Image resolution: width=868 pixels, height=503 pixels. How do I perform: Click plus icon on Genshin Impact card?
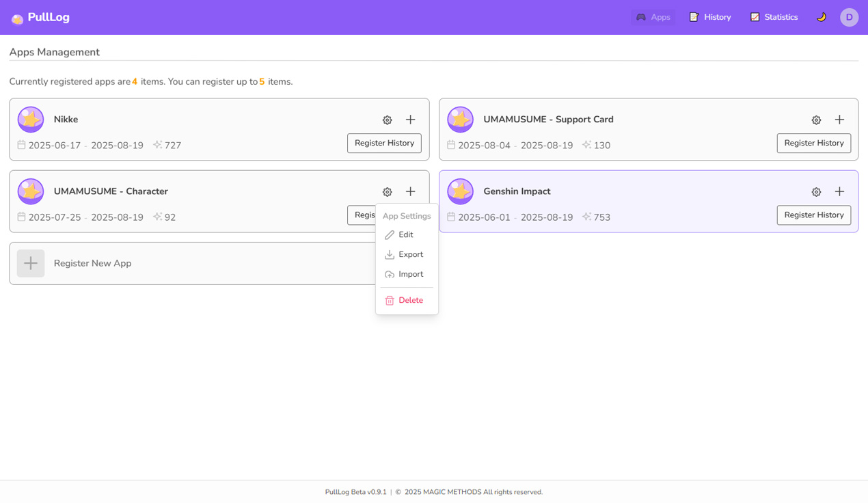(839, 192)
